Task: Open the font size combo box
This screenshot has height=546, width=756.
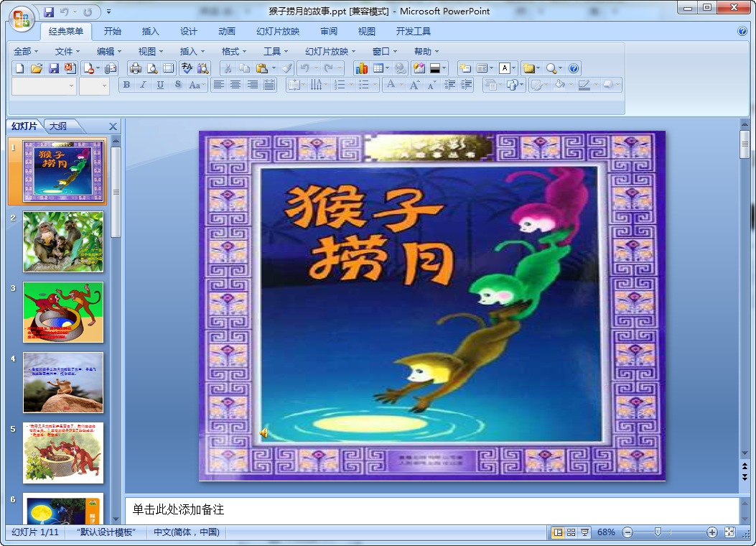Action: point(94,86)
